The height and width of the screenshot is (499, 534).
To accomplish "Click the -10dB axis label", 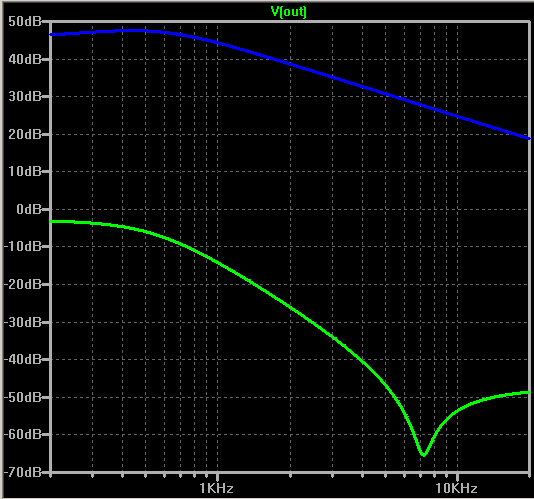I will click(x=22, y=246).
